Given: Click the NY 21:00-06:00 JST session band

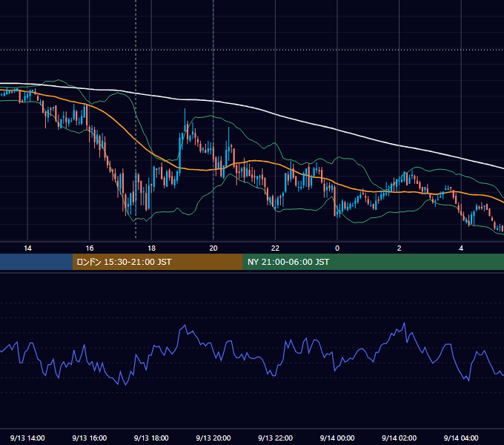Looking at the screenshot, I should [x=373, y=262].
